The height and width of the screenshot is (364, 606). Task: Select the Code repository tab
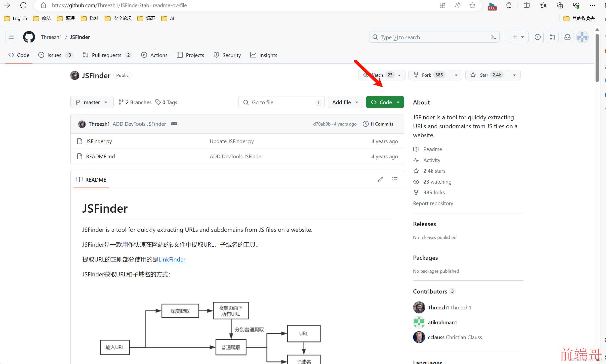point(19,55)
